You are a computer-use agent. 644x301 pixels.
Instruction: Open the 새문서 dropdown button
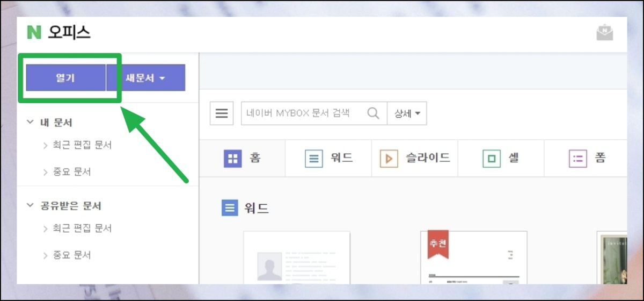click(146, 78)
